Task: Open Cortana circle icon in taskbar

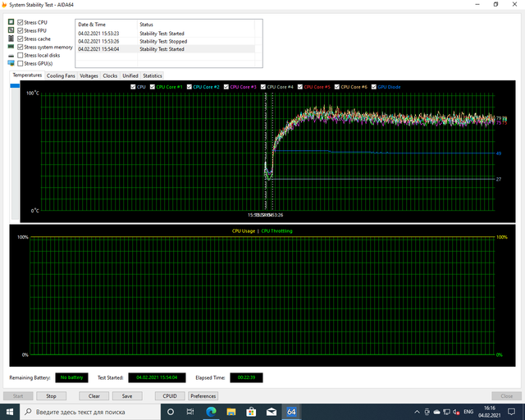Action: (171, 412)
